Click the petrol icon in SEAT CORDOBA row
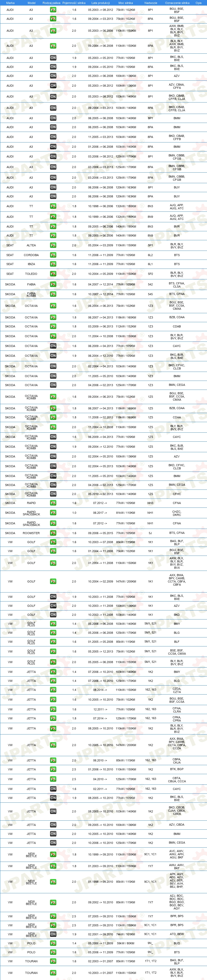The image size is (207, 980). click(x=53, y=255)
